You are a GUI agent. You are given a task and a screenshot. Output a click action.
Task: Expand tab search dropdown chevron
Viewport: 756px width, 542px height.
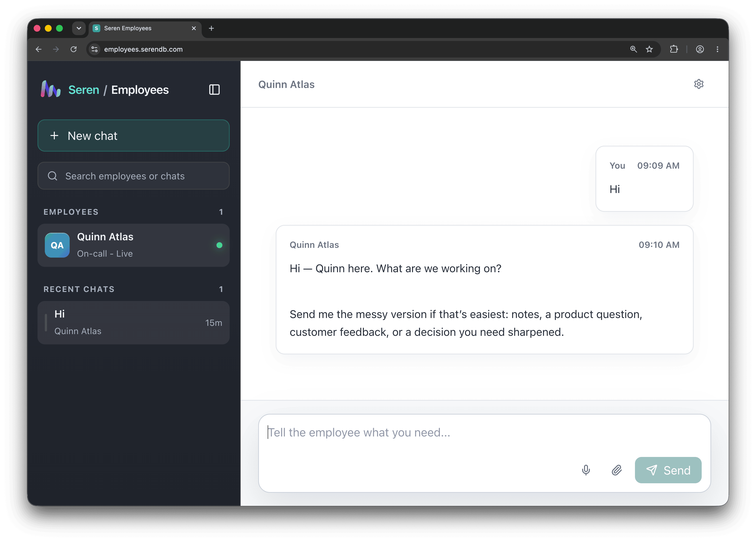(79, 28)
